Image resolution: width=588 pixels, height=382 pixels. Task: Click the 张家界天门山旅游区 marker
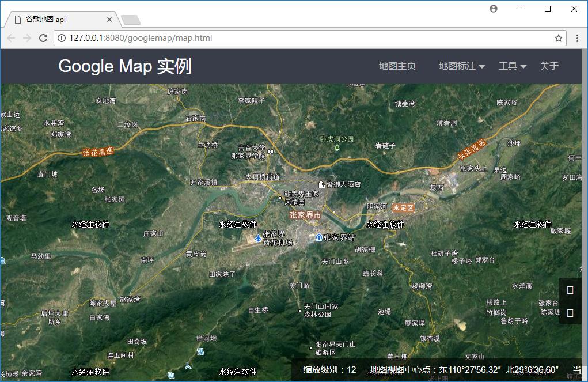(x=310, y=348)
